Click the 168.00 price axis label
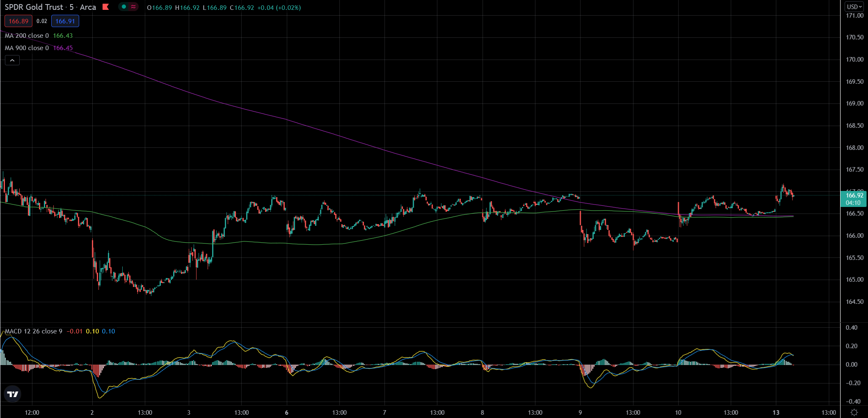868x418 pixels. [x=854, y=148]
